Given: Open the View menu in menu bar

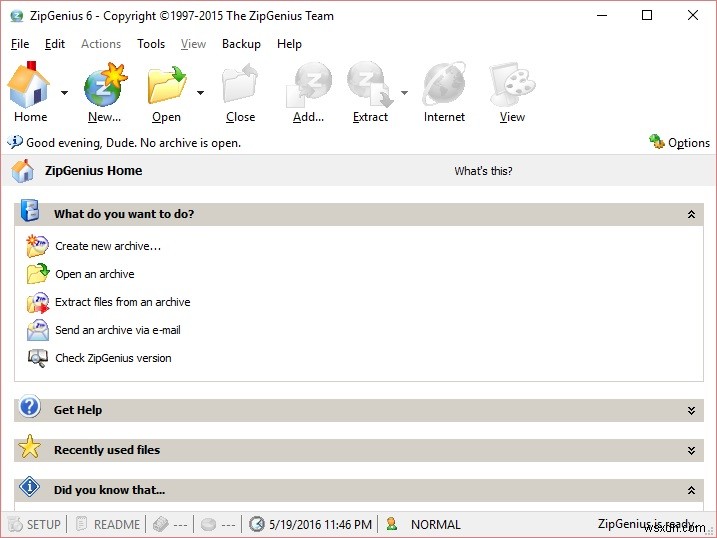Looking at the screenshot, I should tap(193, 44).
